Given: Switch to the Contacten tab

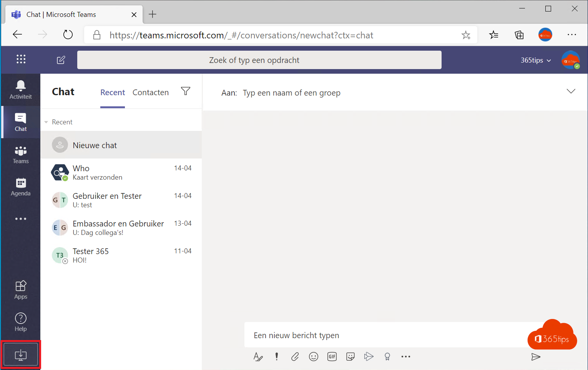Looking at the screenshot, I should (x=151, y=92).
